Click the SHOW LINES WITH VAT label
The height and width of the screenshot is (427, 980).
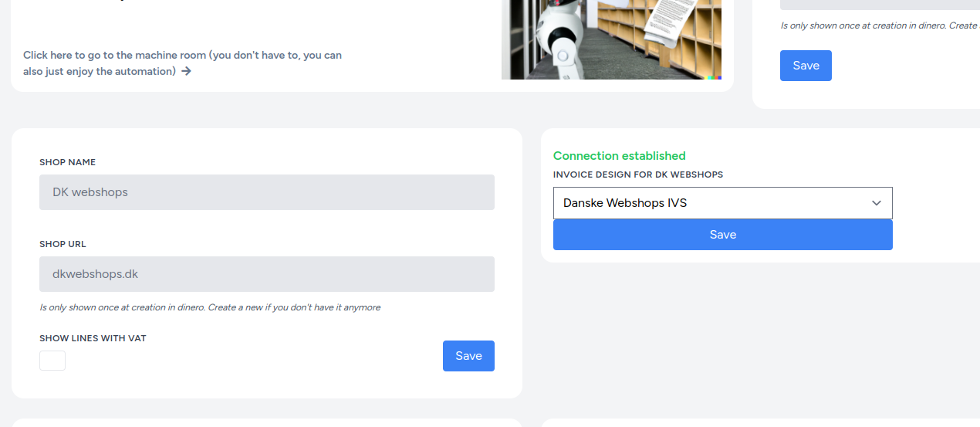tap(93, 339)
